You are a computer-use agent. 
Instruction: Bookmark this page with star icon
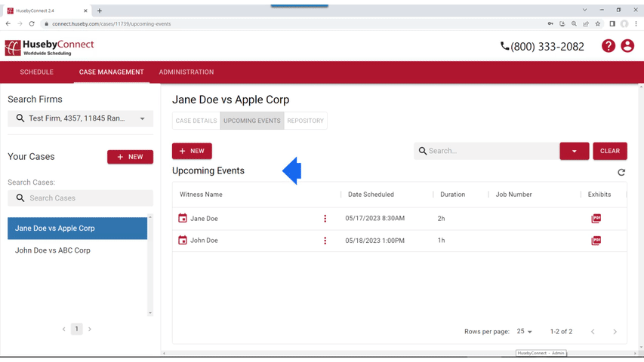[x=598, y=24]
